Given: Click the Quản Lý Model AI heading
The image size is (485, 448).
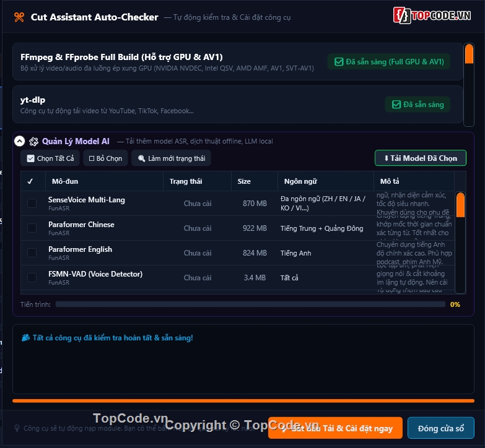Looking at the screenshot, I should pyautogui.click(x=76, y=141).
